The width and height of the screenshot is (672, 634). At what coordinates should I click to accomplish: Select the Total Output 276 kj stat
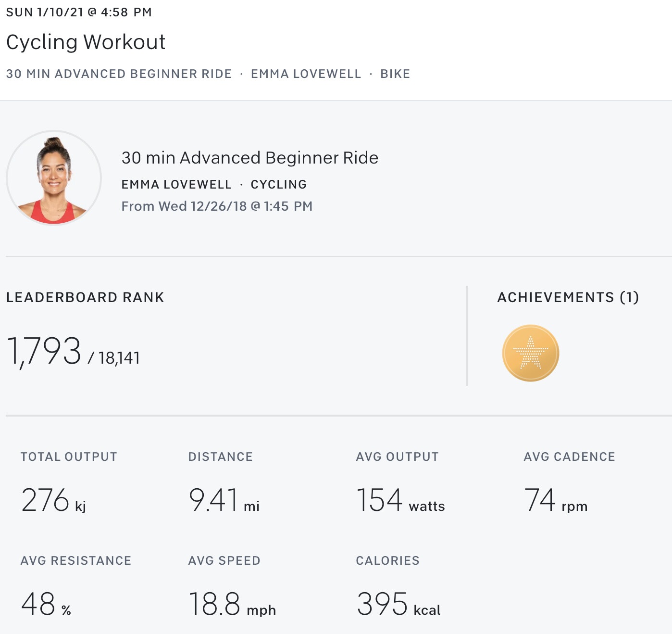pos(53,500)
